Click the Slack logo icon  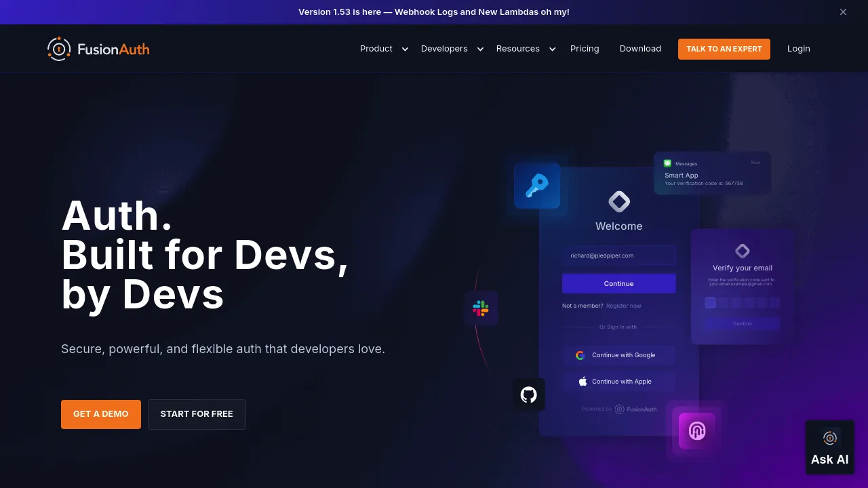(x=481, y=308)
